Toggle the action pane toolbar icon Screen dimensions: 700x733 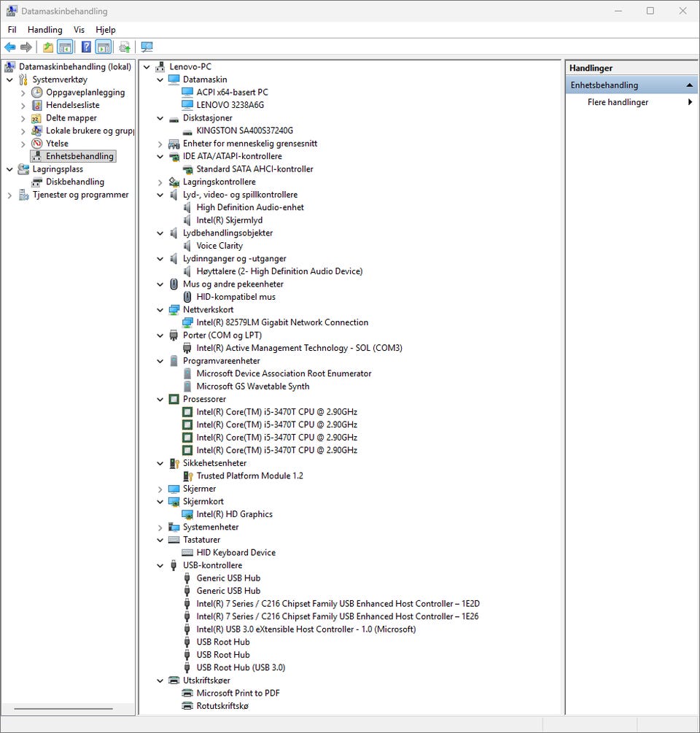pyautogui.click(x=104, y=47)
